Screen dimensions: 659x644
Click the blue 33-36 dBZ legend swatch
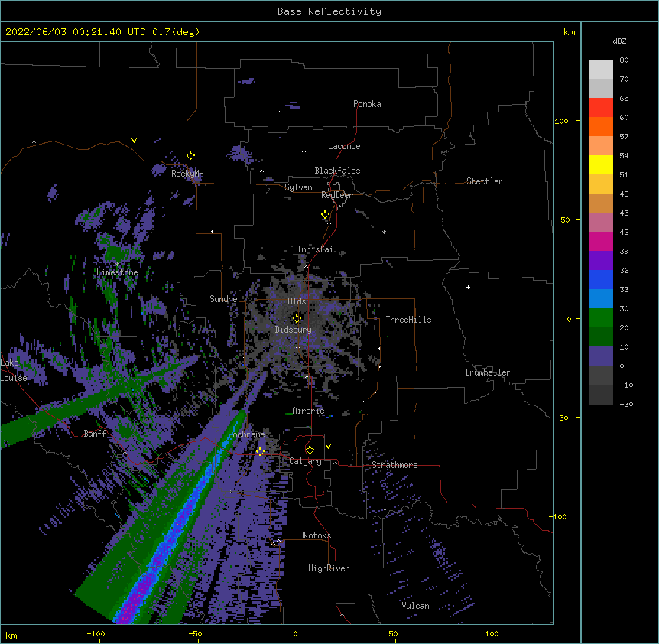(601, 279)
